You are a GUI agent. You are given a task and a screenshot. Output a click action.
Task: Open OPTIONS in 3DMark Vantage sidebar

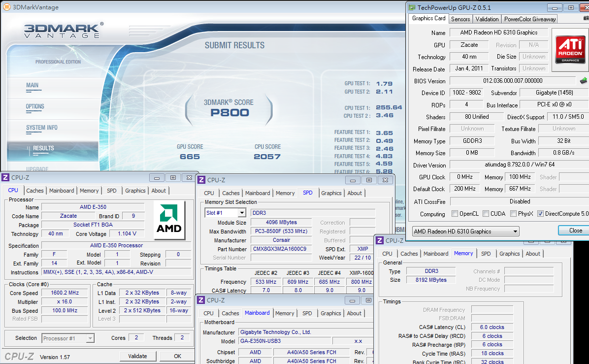coord(35,106)
